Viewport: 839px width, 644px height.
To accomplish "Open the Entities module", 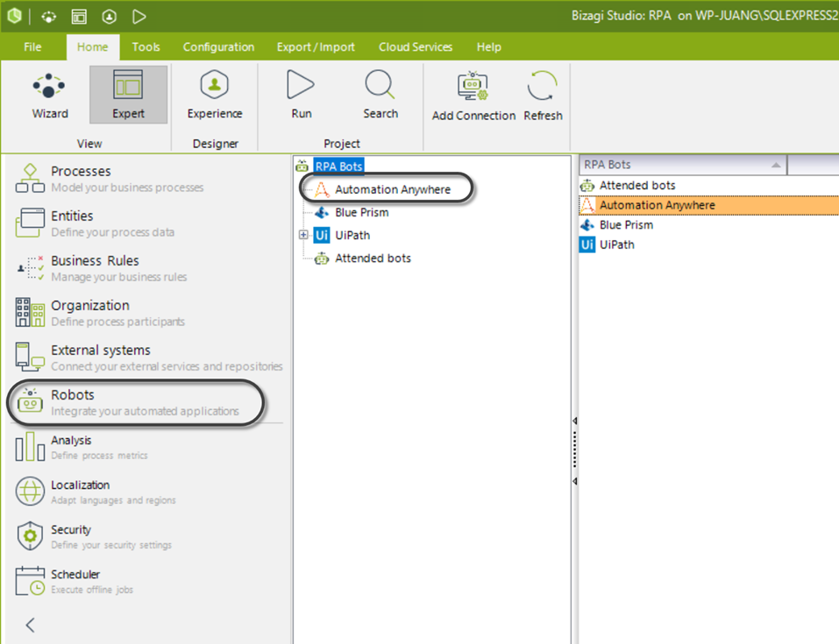I will 96,223.
